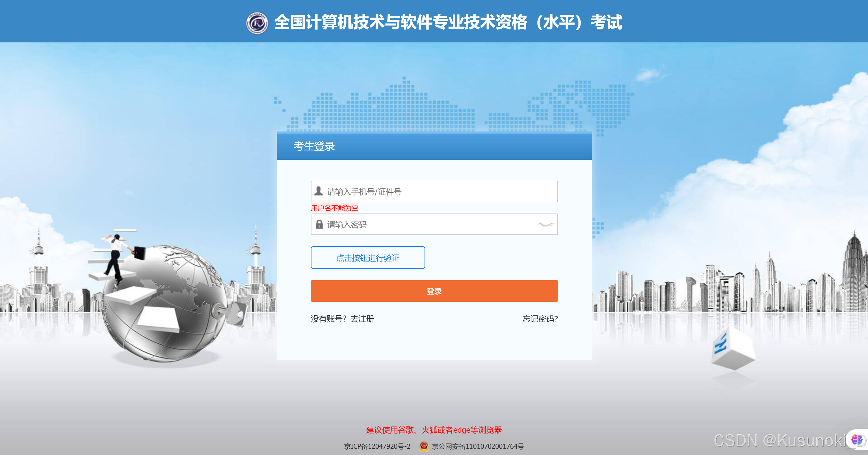868x455 pixels.
Task: Click the metallic globe with key image
Action: [x=168, y=303]
